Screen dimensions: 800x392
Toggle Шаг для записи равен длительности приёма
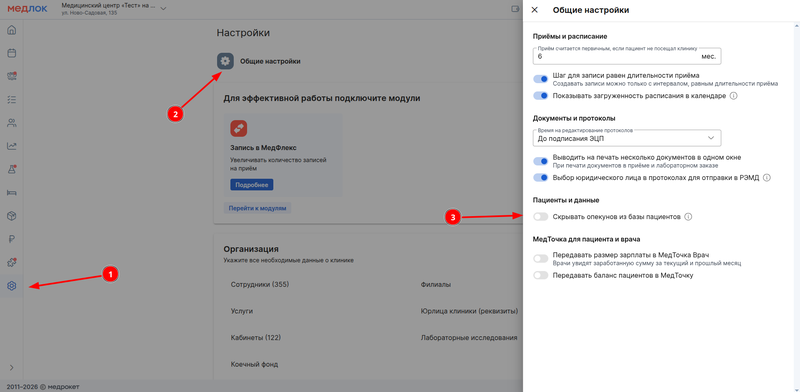pyautogui.click(x=540, y=79)
